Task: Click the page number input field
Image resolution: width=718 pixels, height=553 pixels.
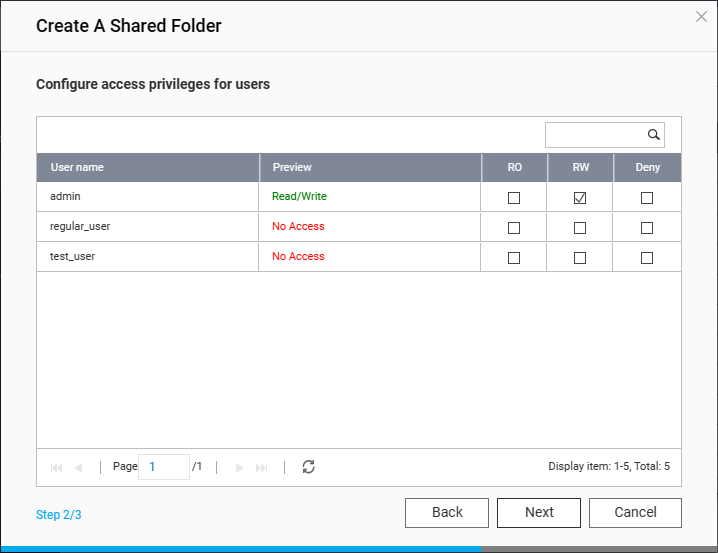Action: coord(164,467)
